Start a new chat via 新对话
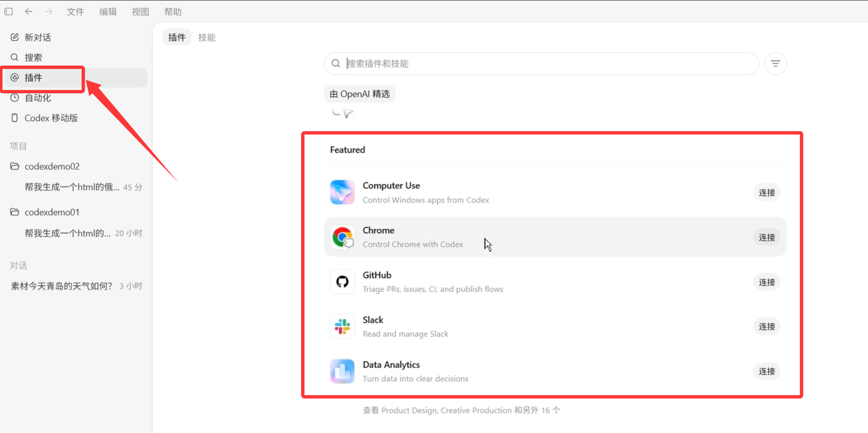The height and width of the screenshot is (433, 868). [76, 37]
